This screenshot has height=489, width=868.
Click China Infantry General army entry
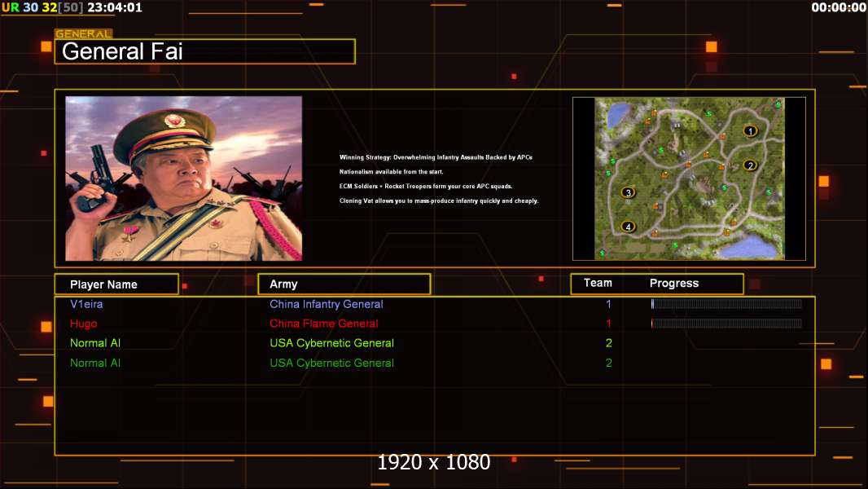pyautogui.click(x=326, y=304)
